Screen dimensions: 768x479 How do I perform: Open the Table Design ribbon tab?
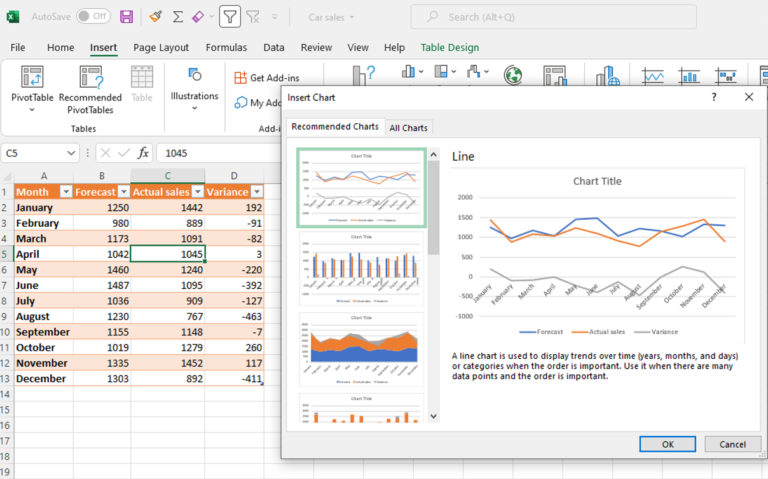(x=449, y=47)
